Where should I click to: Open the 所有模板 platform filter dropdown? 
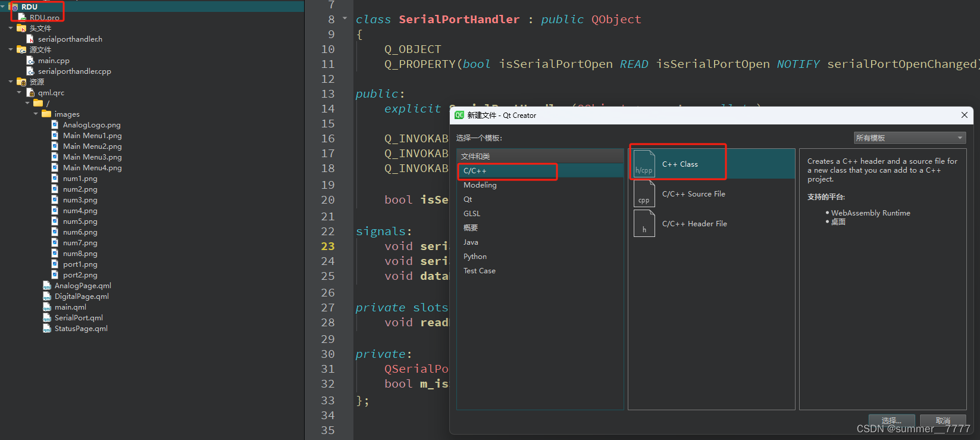[910, 138]
